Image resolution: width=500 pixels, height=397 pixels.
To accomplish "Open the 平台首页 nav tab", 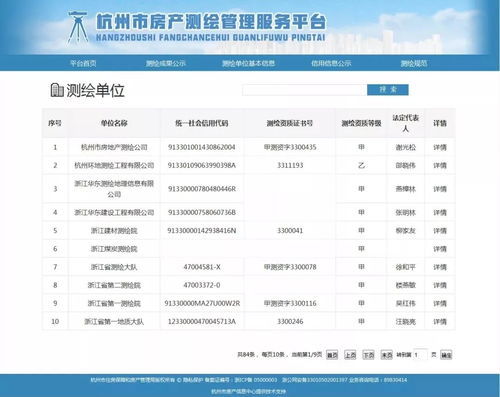I will tap(83, 63).
